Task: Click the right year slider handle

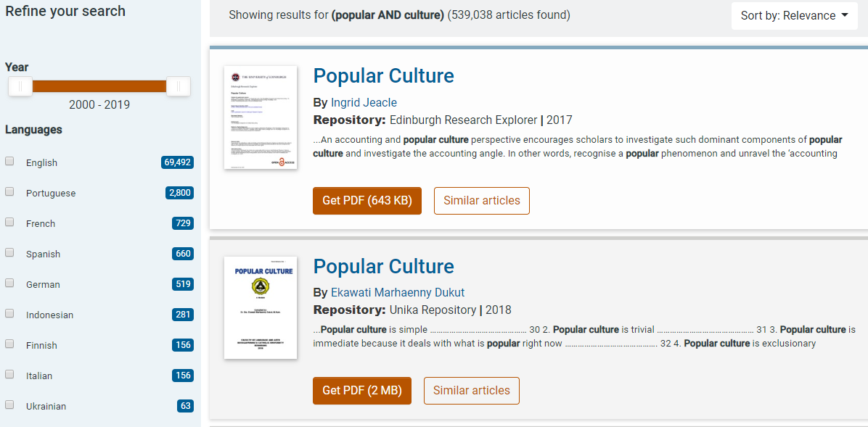Action: (178, 87)
